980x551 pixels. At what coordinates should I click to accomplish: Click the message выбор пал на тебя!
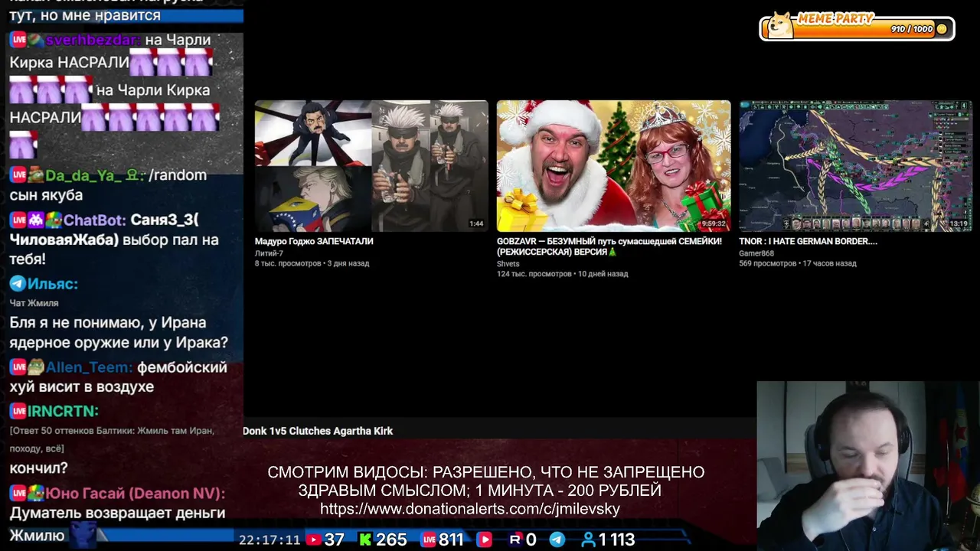coord(114,249)
